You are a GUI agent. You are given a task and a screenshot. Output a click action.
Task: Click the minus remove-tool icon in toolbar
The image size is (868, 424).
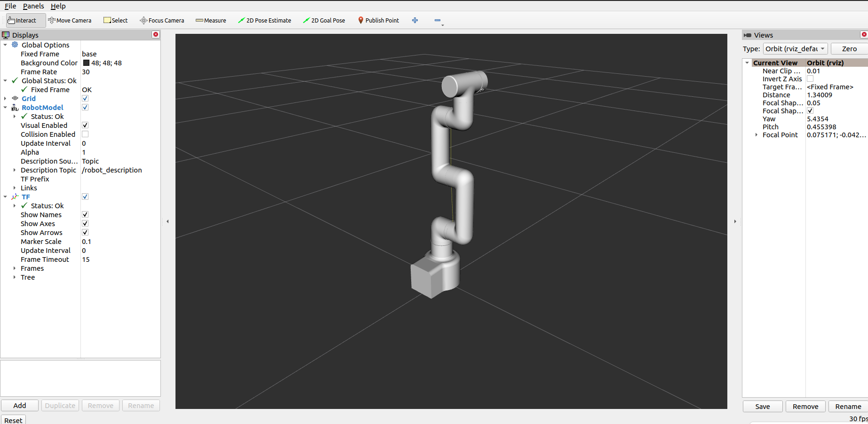[x=438, y=20]
